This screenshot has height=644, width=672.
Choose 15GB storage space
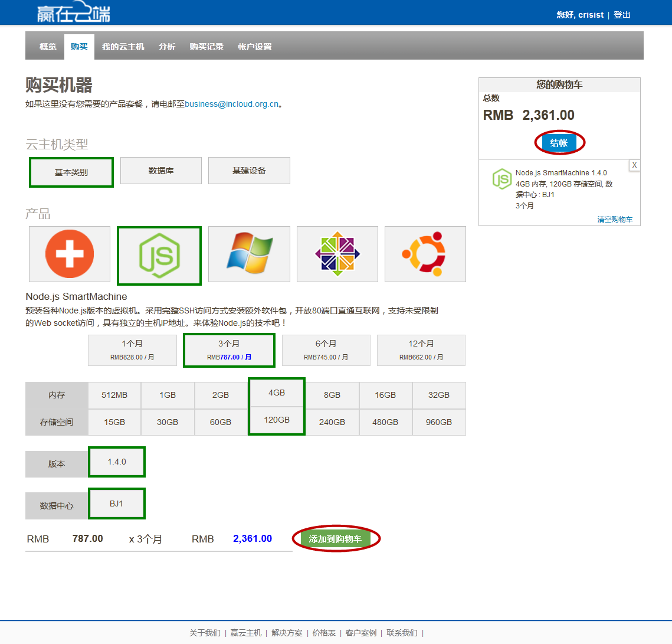(x=114, y=422)
